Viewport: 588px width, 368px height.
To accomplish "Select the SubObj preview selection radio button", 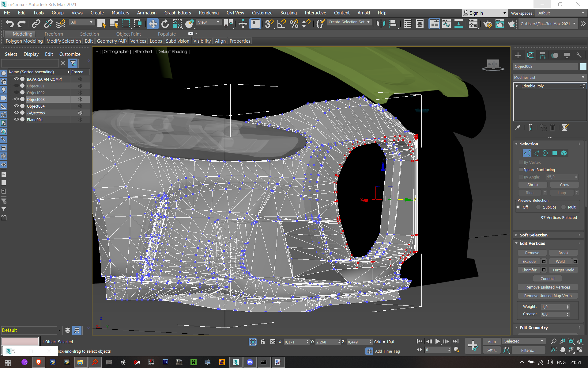I will (538, 207).
